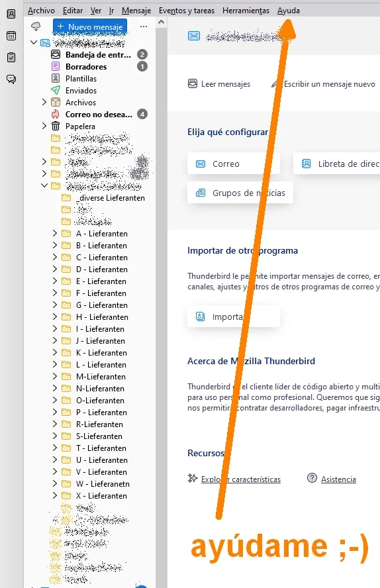Screen dimensions: 380x588
Task: Collapse the mail account tree
Action: click(x=34, y=42)
